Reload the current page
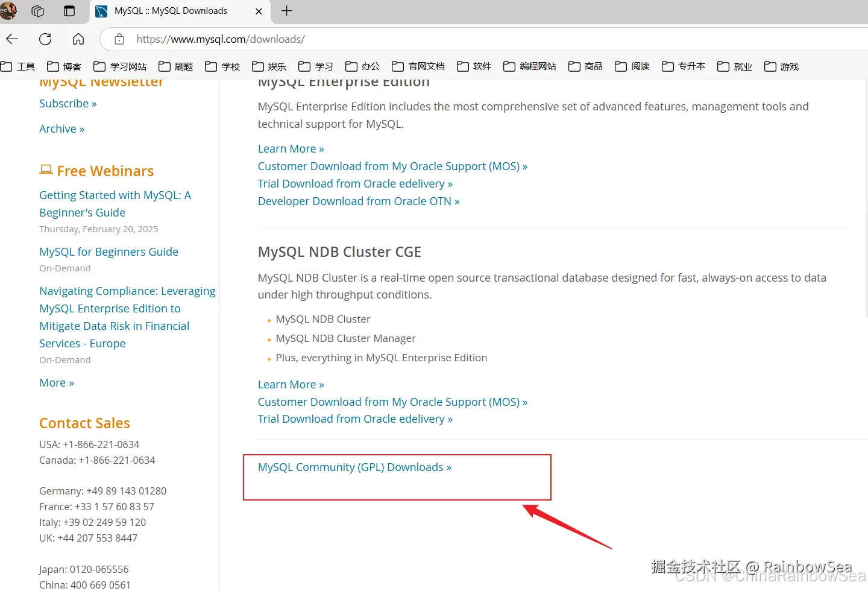The image size is (868, 591). pos(45,39)
